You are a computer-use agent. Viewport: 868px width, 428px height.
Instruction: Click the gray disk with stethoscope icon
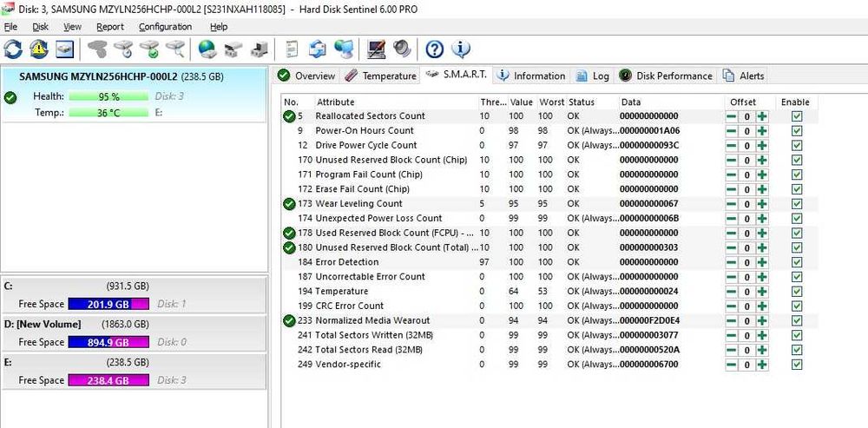97,49
